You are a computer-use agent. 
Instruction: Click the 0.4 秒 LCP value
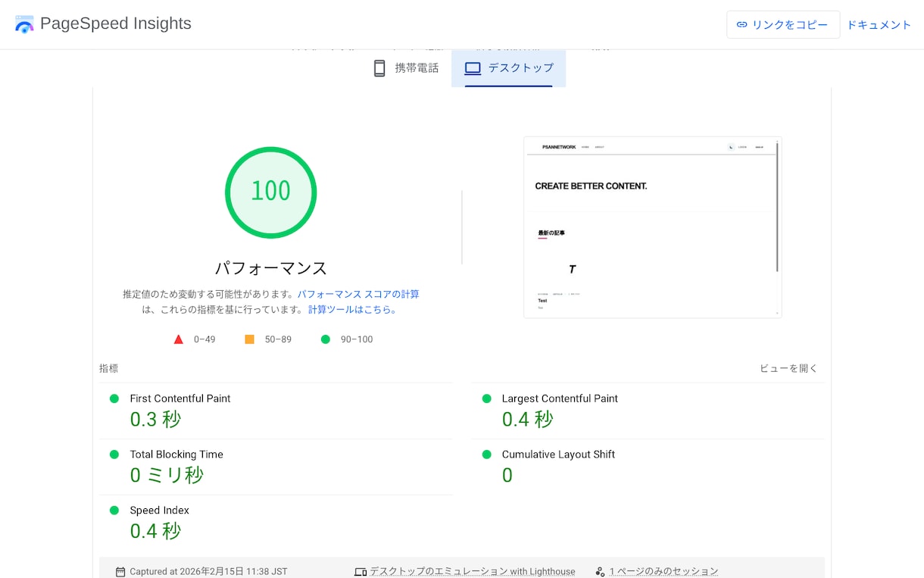[527, 419]
